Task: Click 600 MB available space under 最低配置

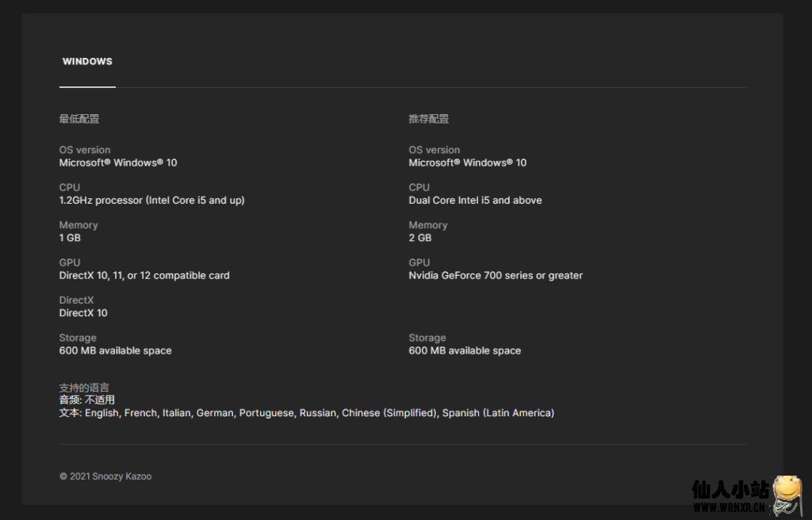Action: coord(115,350)
